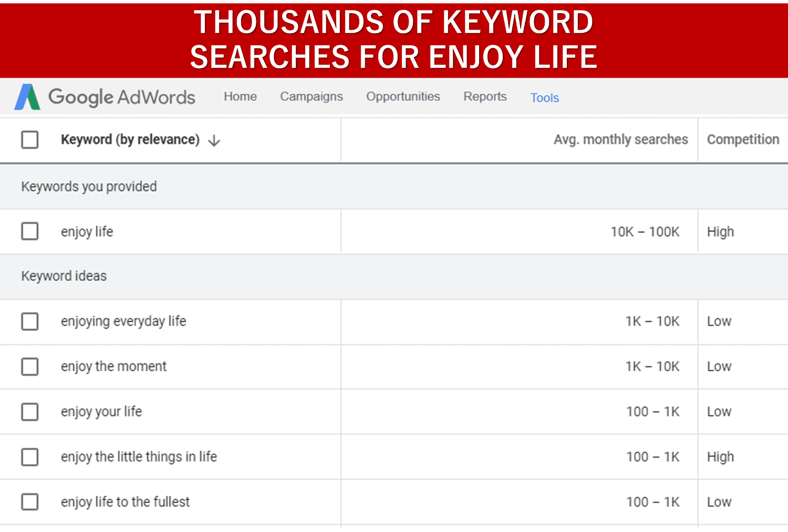788x532 pixels.
Task: Click the 'Keyword ideas' section label
Action: pyautogui.click(x=64, y=276)
